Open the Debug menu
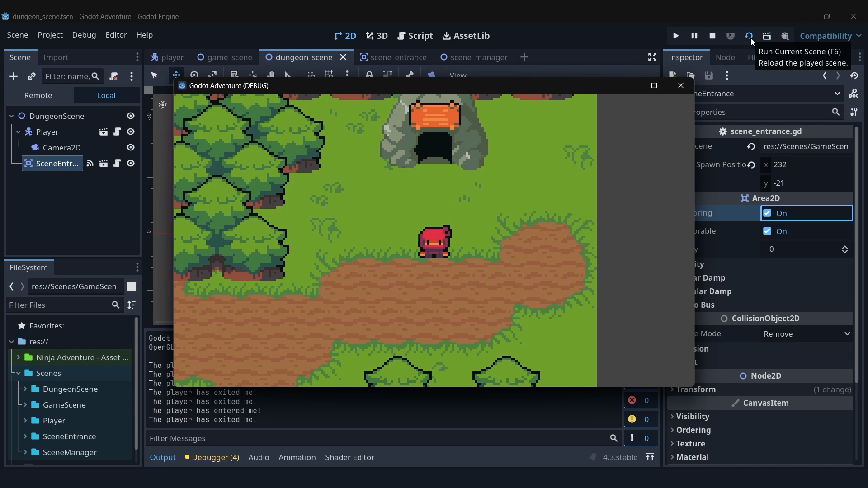The image size is (868, 488). tap(84, 35)
